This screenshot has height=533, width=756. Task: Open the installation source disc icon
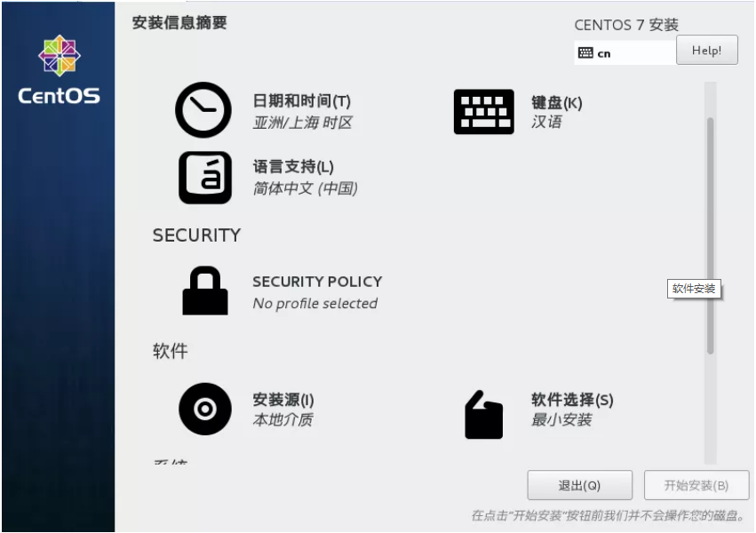point(205,409)
